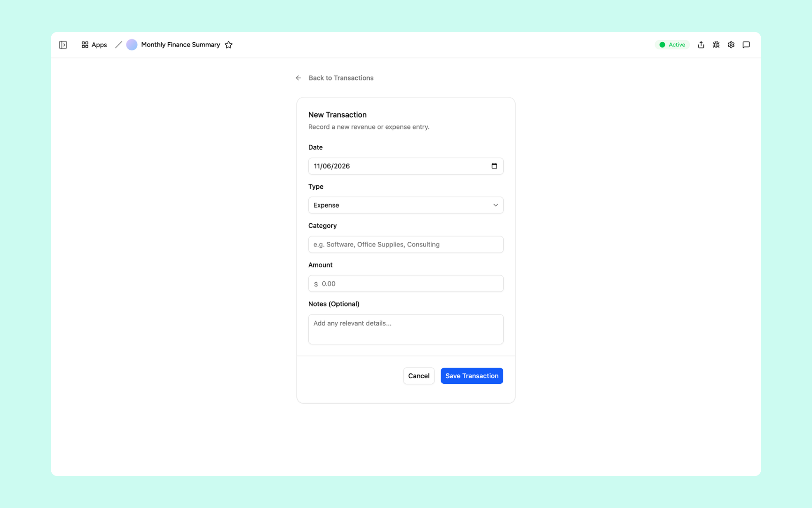Open the settings gear icon
This screenshot has height=508, width=812.
click(731, 45)
